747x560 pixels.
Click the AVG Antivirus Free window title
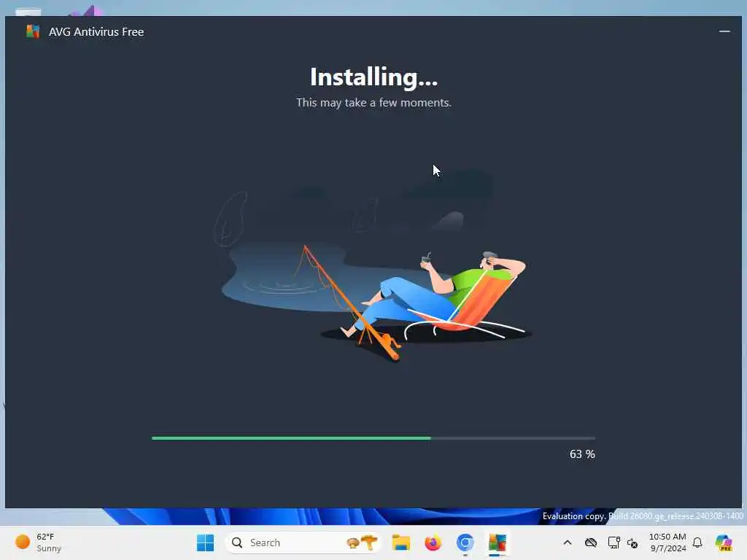96,32
